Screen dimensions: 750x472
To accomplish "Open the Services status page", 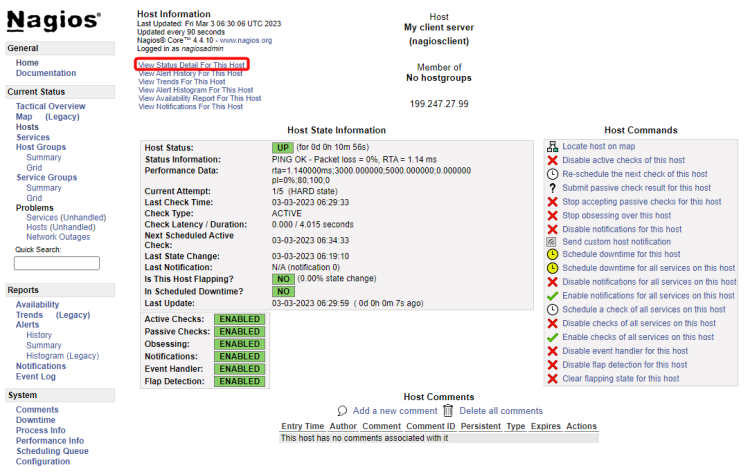I will click(33, 137).
